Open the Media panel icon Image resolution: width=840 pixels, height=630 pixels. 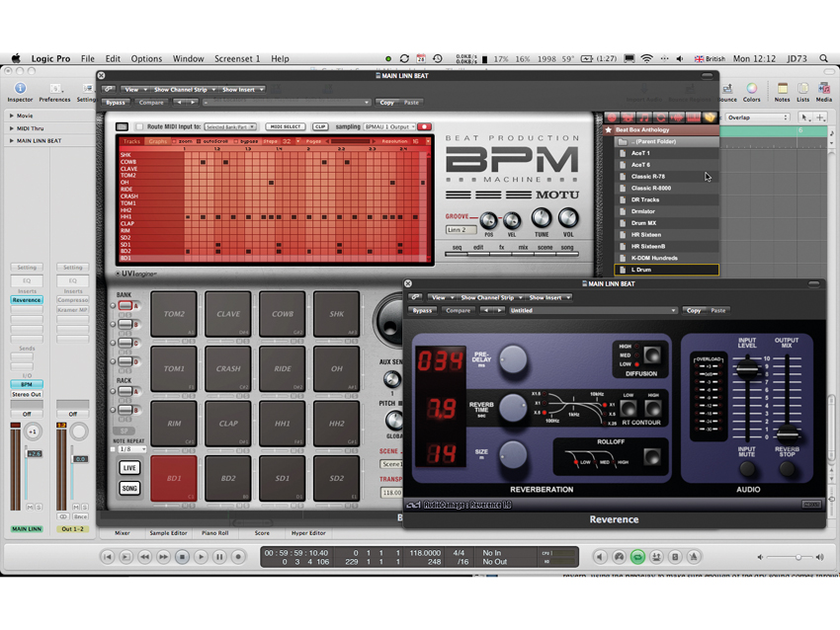(x=823, y=88)
